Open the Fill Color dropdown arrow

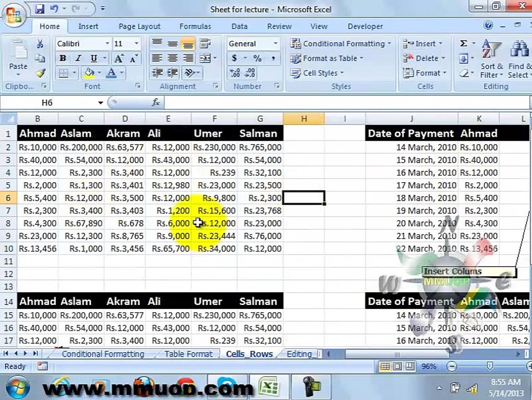pos(99,73)
